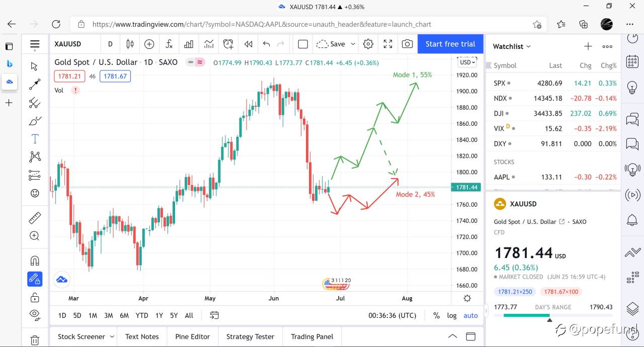
Task: Click the browser refresh button
Action: click(x=56, y=24)
